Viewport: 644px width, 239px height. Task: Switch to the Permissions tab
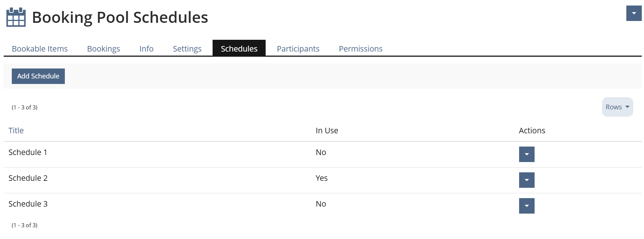[361, 49]
